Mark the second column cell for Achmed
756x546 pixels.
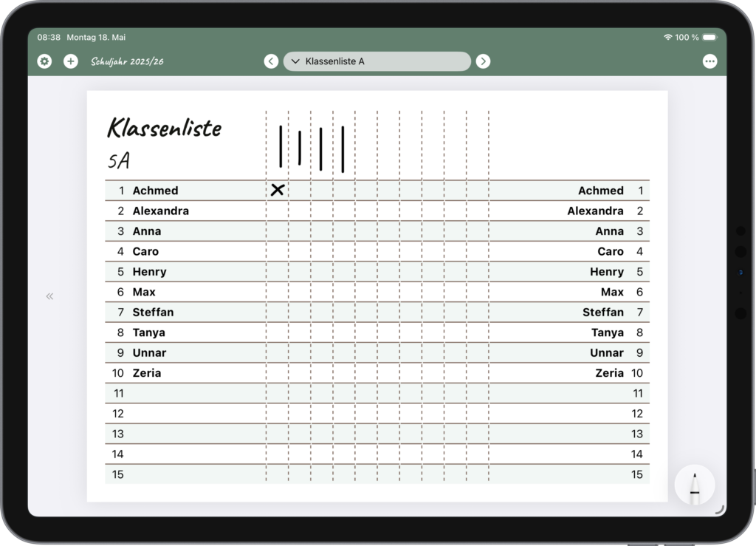[300, 191]
